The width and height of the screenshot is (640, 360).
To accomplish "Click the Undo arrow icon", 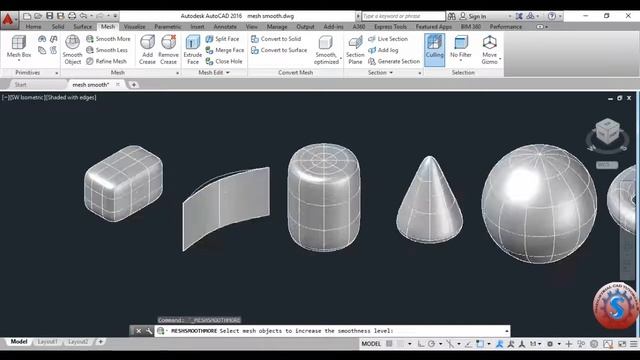I will [83, 16].
